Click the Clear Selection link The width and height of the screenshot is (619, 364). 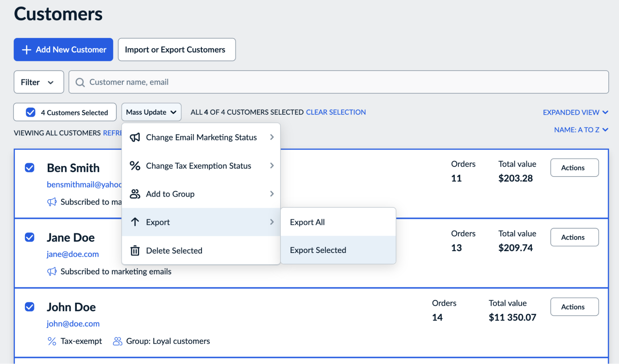tap(335, 112)
